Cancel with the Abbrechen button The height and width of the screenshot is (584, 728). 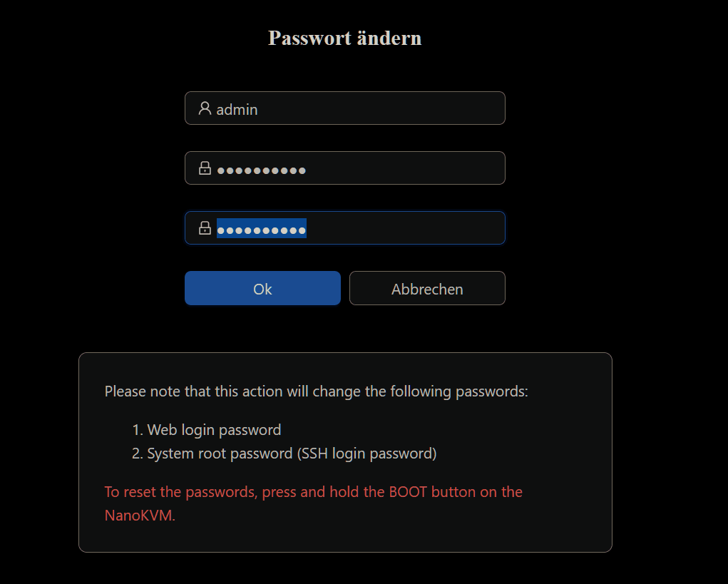[x=427, y=289]
